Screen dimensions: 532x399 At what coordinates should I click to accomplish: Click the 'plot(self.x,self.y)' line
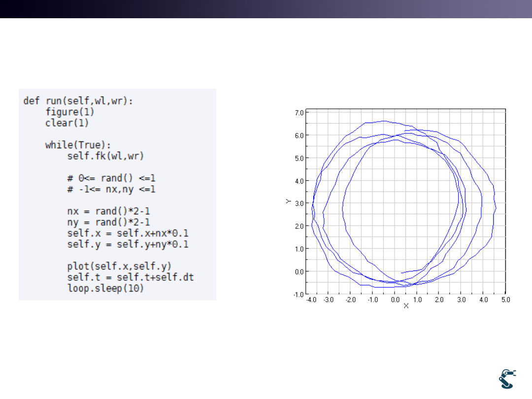tap(119, 266)
